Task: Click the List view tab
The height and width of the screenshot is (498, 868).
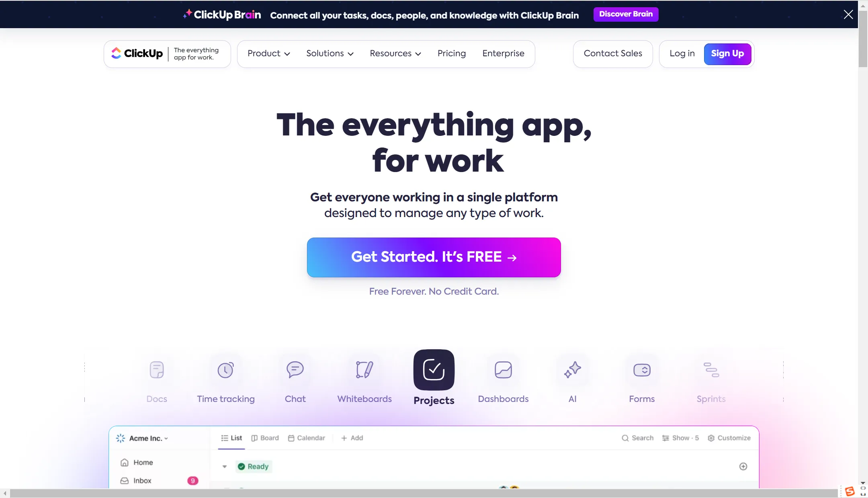Action: (x=232, y=438)
